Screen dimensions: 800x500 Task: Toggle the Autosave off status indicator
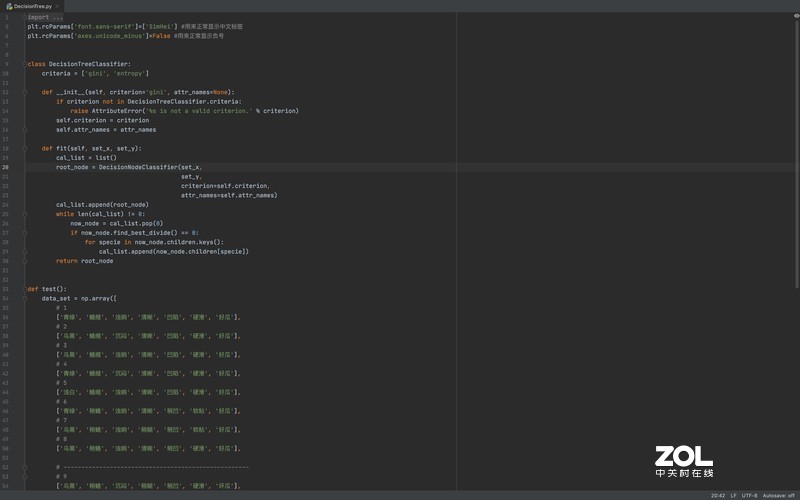pos(779,495)
